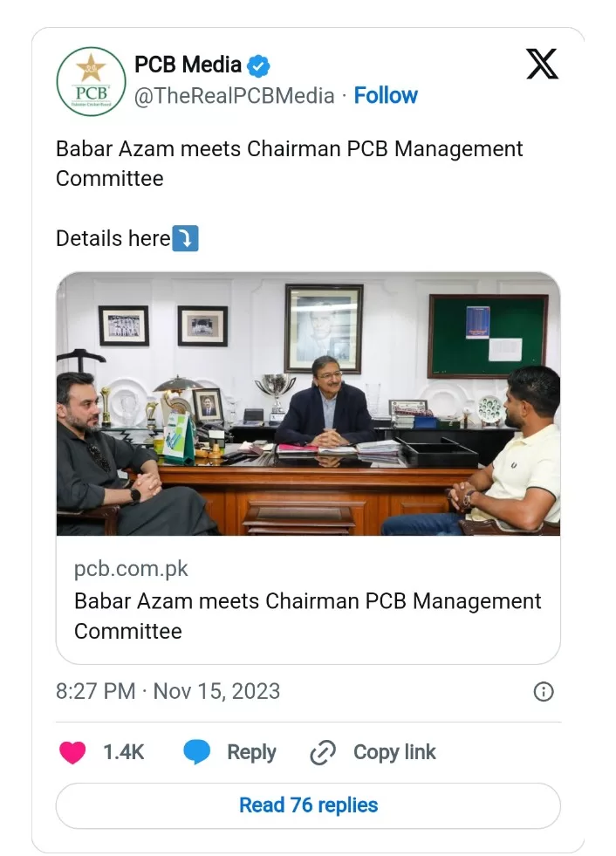Click the blue verified badge
616x856 pixels.
click(x=259, y=65)
